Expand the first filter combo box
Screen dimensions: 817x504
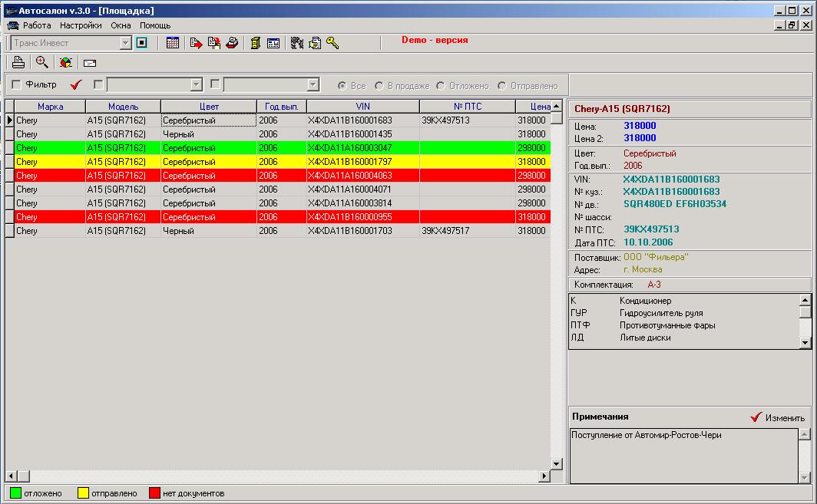tap(196, 84)
